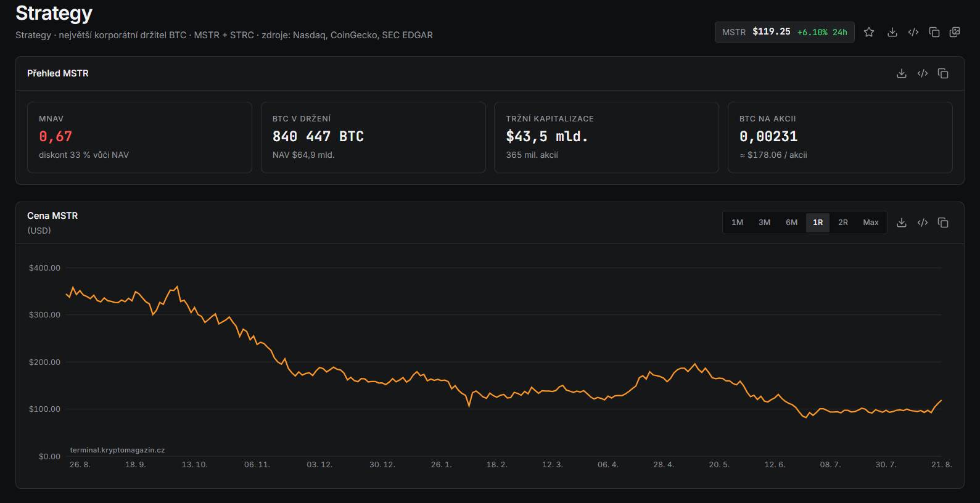The width and height of the screenshot is (980, 503).
Task: Show Max range on price chart
Action: click(x=871, y=223)
